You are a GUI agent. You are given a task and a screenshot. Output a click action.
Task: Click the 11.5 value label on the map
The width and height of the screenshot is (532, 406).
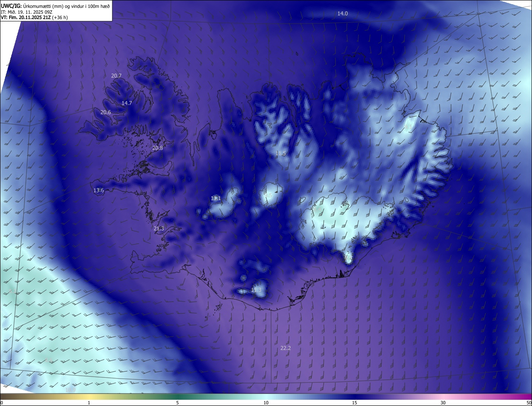tap(281, 154)
